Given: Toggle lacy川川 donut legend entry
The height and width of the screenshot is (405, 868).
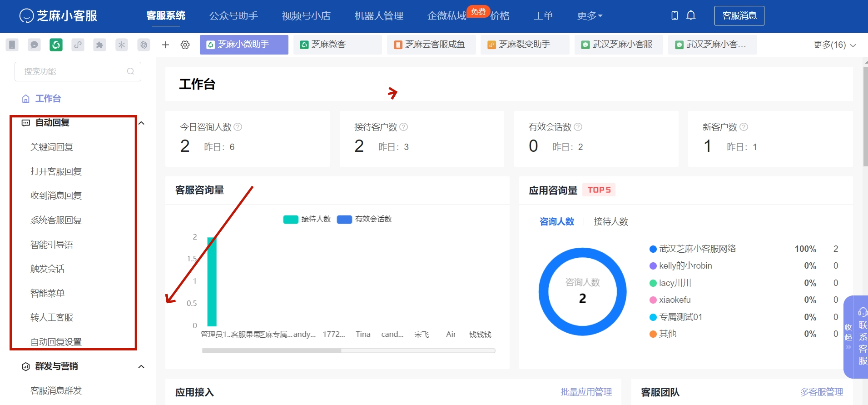Looking at the screenshot, I should tap(670, 283).
